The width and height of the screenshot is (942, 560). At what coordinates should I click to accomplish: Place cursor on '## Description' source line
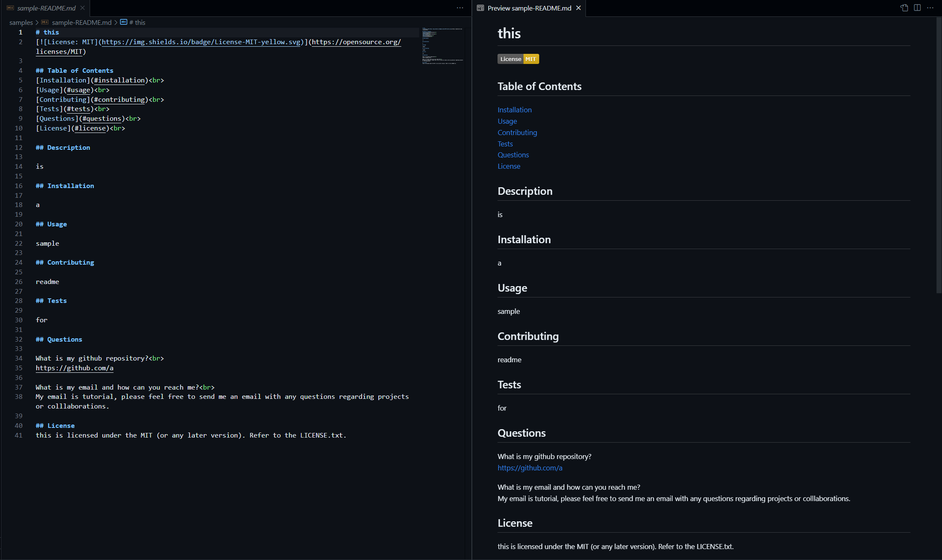[x=63, y=148]
